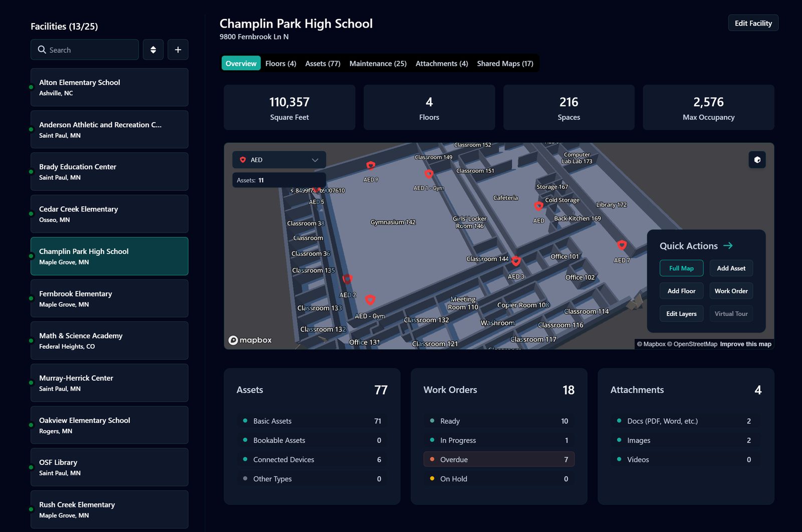
Task: Open the AED layer dropdown
Action: coord(279,160)
